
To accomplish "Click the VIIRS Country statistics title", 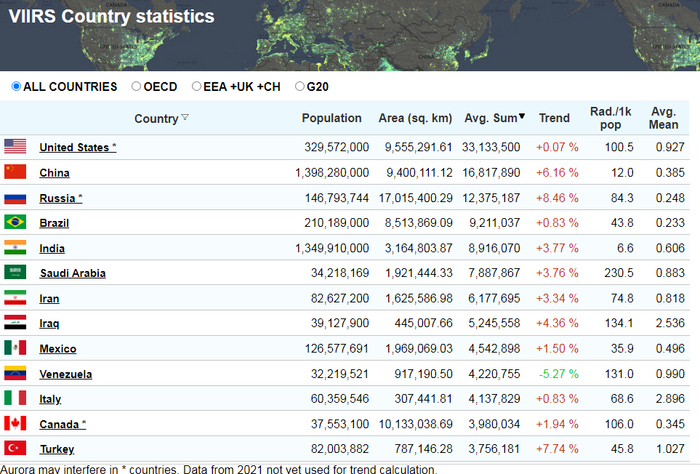I will pyautogui.click(x=112, y=17).
